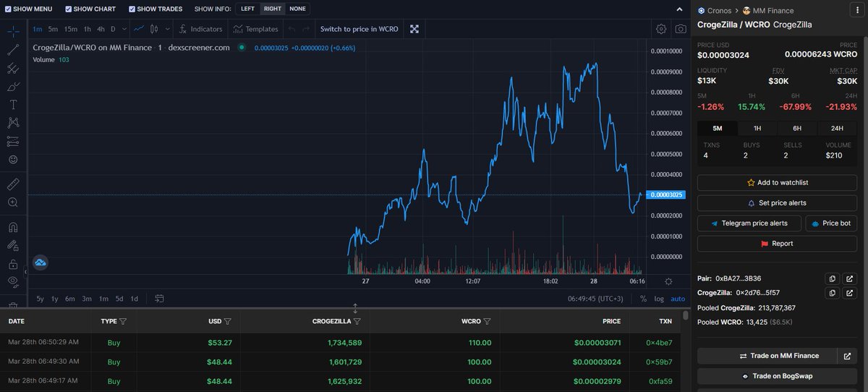Uncheck the SHOW CHART checkbox
The height and width of the screenshot is (392, 868).
(x=68, y=9)
